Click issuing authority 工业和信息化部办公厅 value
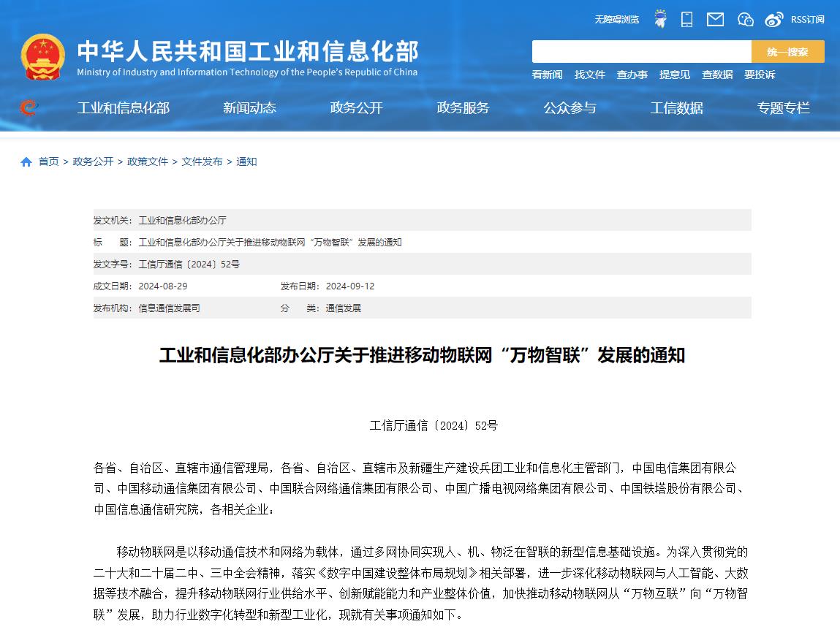 (183, 221)
